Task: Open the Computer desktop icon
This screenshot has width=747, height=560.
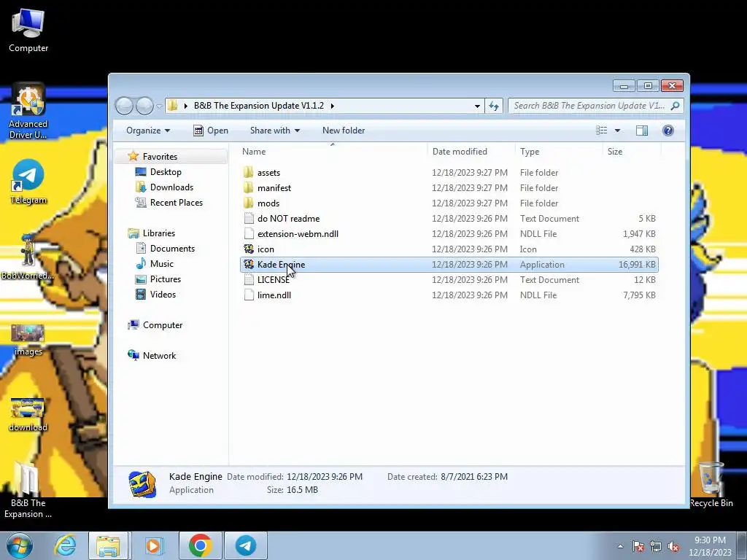Action: [28, 29]
